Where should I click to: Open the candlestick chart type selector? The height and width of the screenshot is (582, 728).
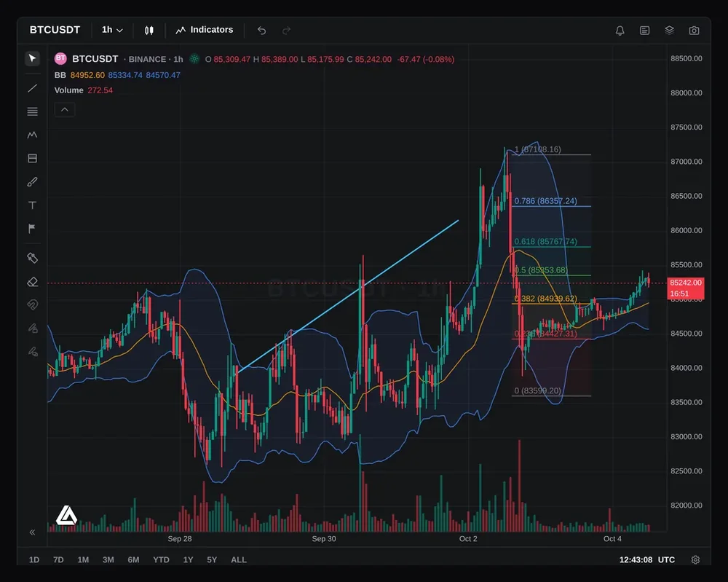[x=149, y=30]
